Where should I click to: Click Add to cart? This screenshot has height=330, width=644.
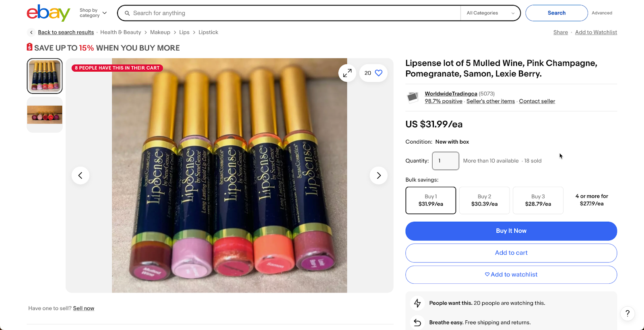tap(511, 253)
